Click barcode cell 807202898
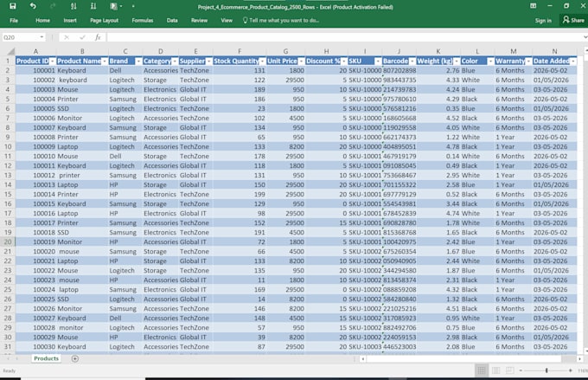 click(x=399, y=71)
